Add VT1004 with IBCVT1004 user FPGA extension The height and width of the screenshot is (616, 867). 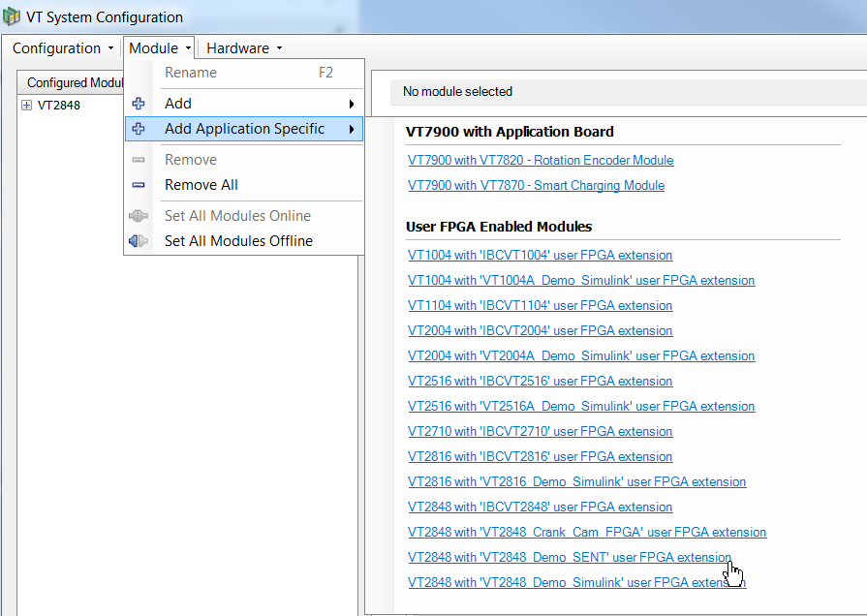pos(540,256)
